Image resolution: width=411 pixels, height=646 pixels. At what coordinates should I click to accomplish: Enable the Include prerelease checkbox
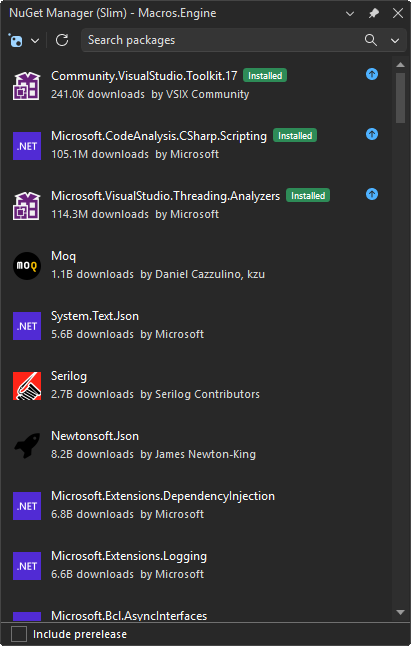click(x=19, y=634)
